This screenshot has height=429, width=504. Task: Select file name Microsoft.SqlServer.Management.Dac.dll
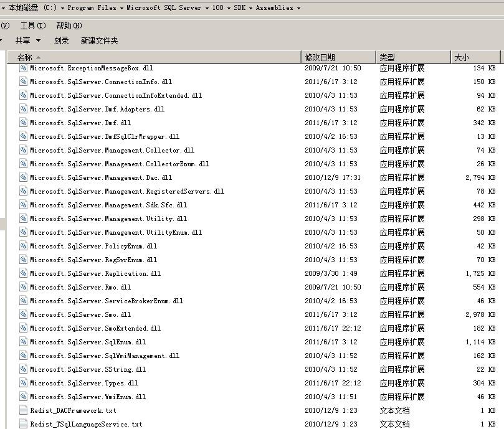101,177
